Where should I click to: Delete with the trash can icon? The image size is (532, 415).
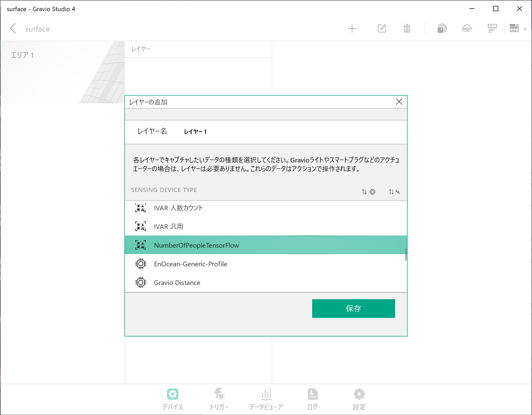[x=407, y=28]
